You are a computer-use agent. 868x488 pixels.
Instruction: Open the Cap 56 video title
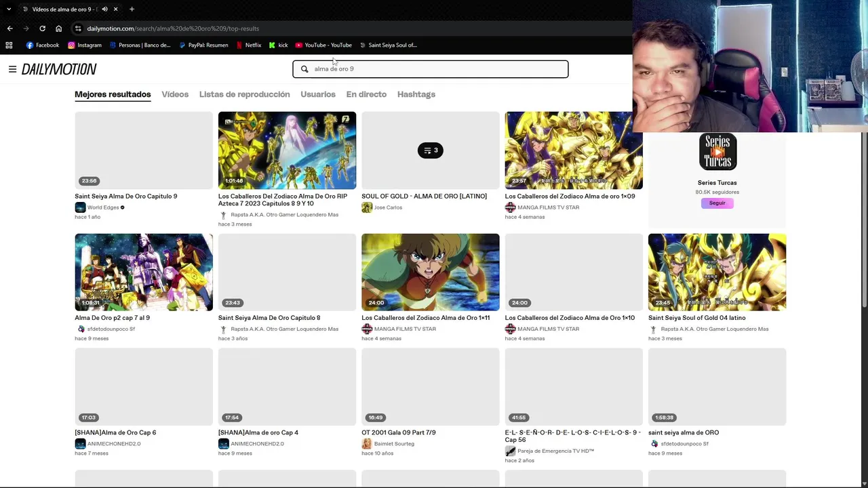[x=573, y=436]
